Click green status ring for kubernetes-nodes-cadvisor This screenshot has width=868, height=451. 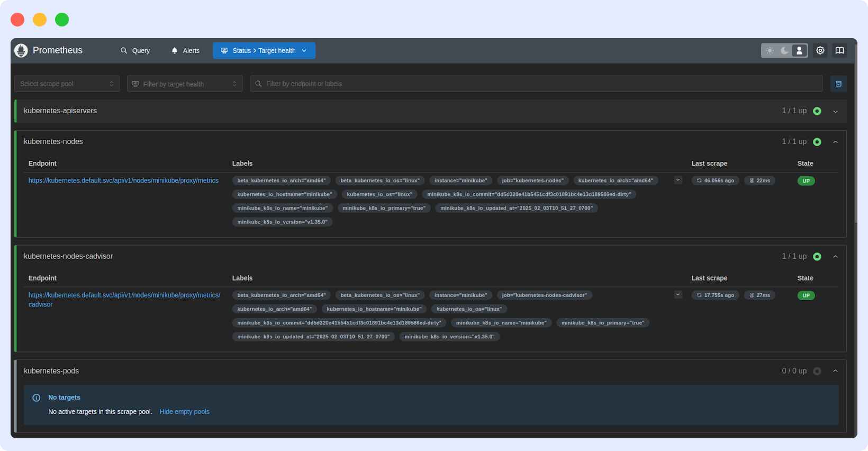(817, 256)
